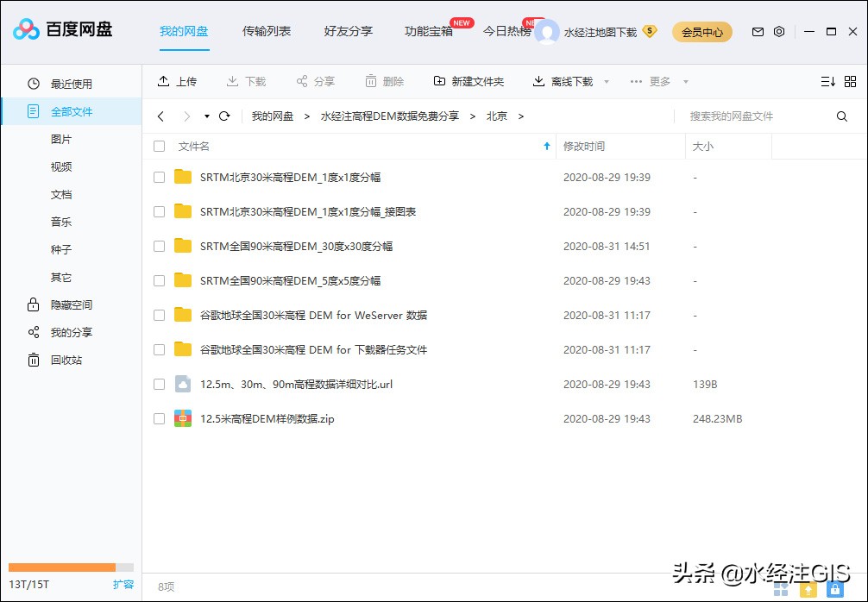
Task: Click the Baidu Netdisk logo icon
Action: coord(26,29)
